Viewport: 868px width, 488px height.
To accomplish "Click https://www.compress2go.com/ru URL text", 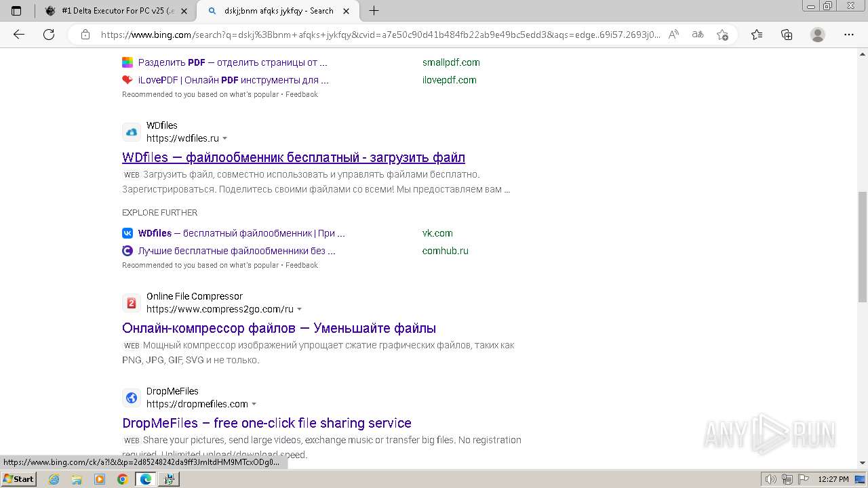I will (x=220, y=309).
